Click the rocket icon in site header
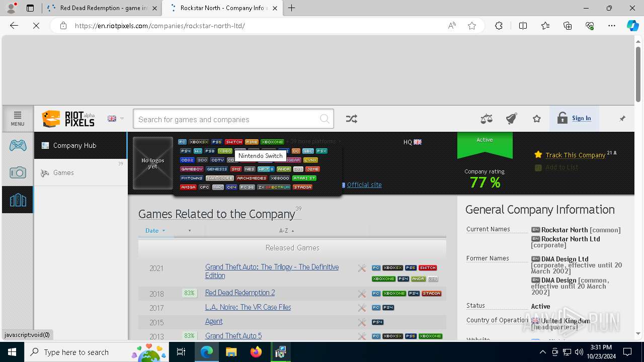Image resolution: width=644 pixels, height=362 pixels. [512, 119]
